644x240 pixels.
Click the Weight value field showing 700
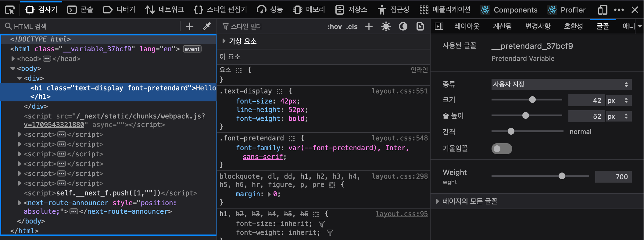[x=614, y=176]
